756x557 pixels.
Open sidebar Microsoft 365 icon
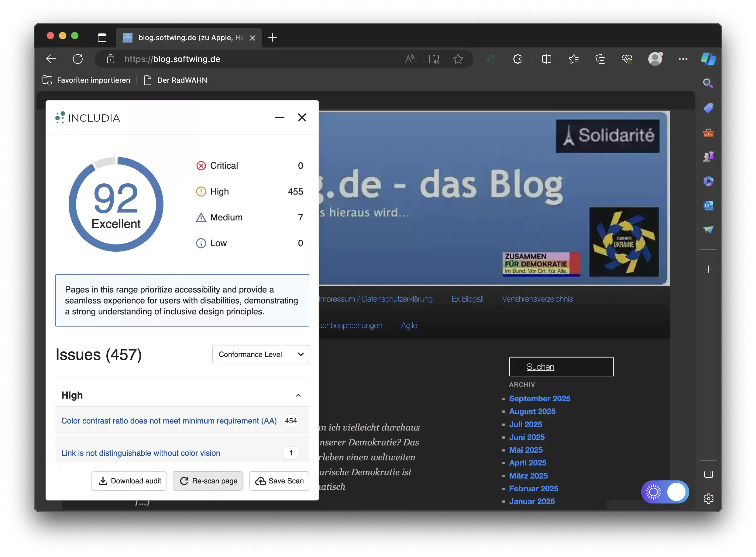coord(708,181)
